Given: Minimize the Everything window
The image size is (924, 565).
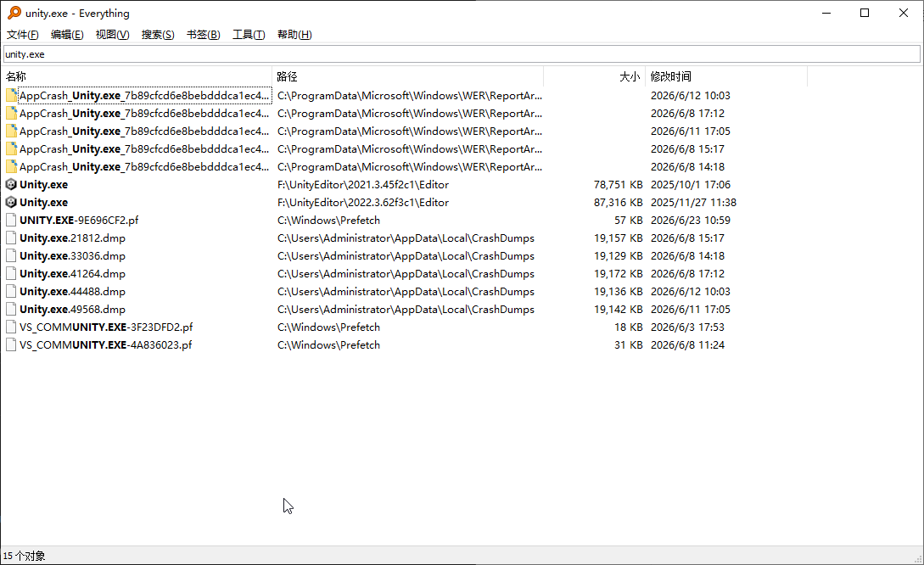Looking at the screenshot, I should pyautogui.click(x=826, y=13).
